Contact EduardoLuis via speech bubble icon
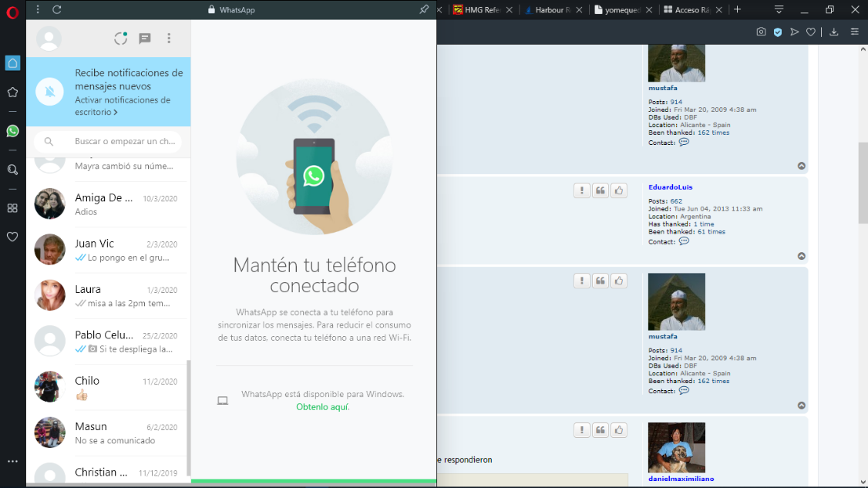Viewport: 868px width, 488px height. [685, 241]
